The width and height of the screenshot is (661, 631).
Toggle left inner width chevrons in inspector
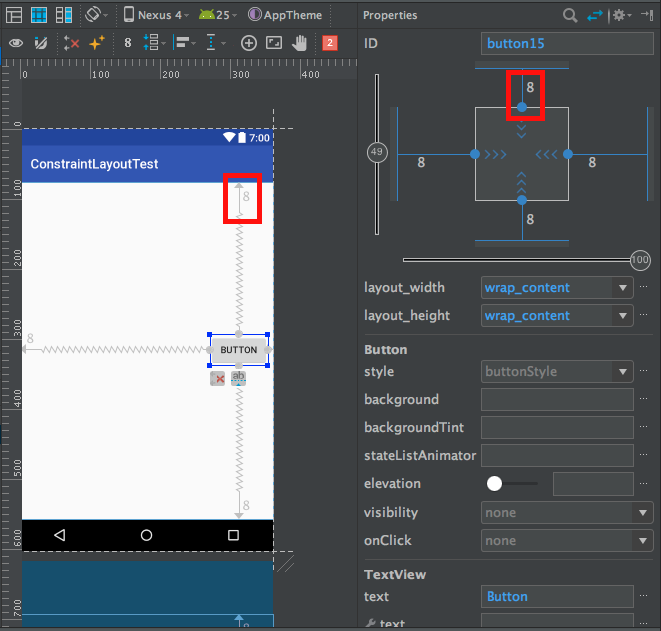coord(496,154)
